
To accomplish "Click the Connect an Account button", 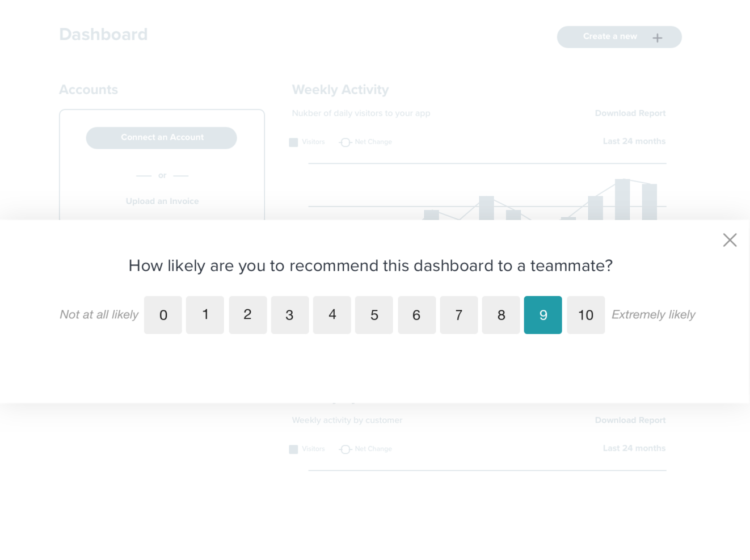I will 162,137.
